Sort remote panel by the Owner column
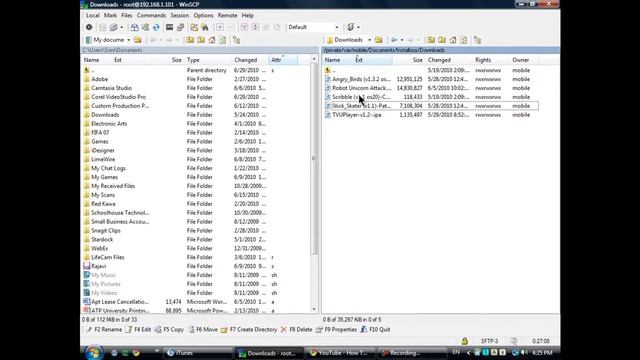The width and height of the screenshot is (640, 360). (x=524, y=60)
